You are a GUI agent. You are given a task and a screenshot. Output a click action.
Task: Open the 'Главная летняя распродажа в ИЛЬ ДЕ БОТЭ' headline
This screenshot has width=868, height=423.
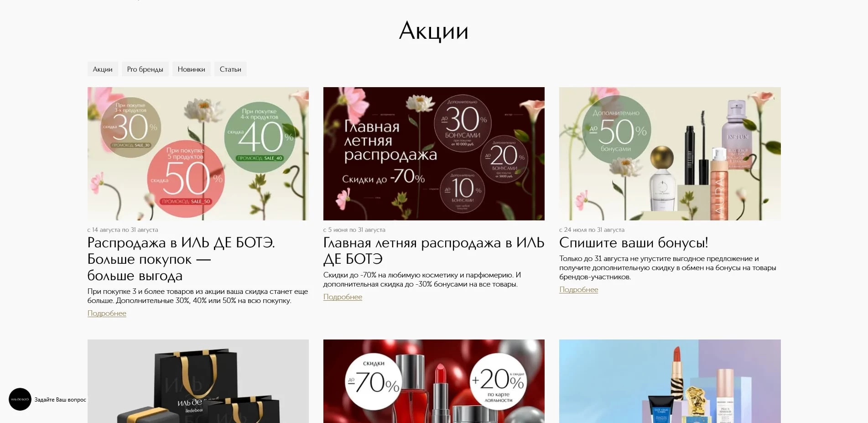pos(434,251)
